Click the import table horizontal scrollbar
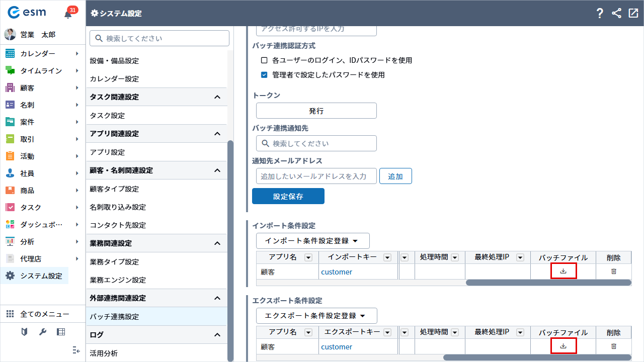644x362 pixels. click(x=548, y=283)
